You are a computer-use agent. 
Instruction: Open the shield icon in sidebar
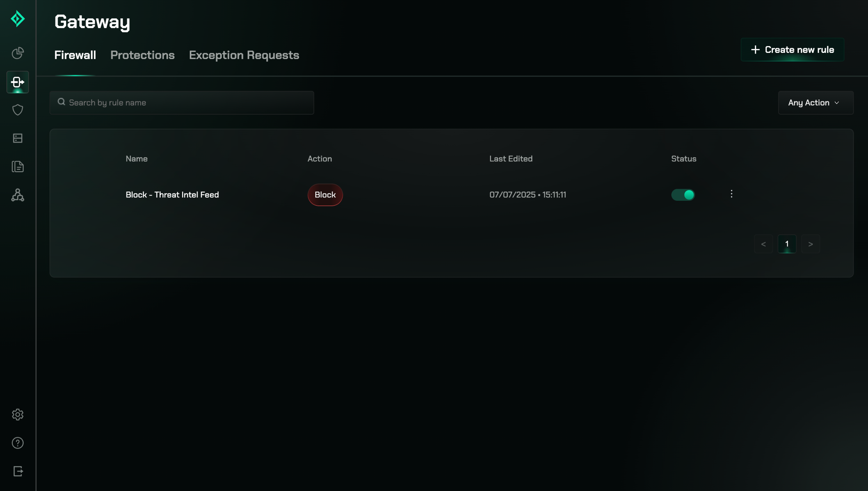(18, 110)
